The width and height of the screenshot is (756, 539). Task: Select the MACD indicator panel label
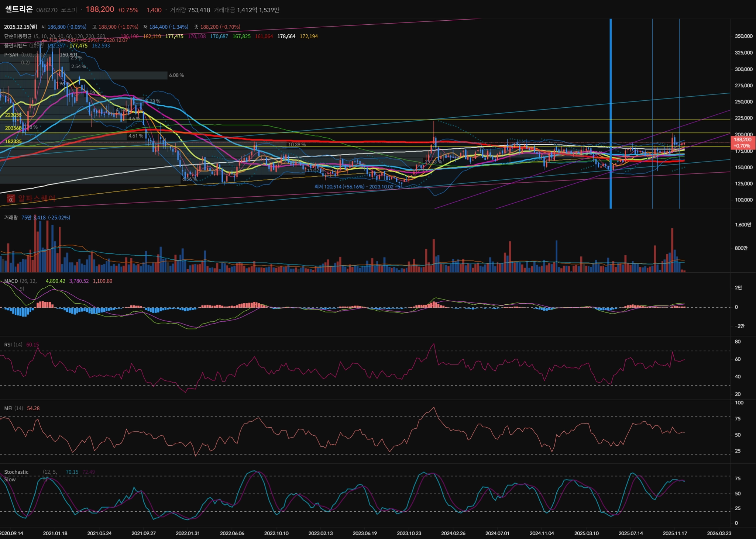click(x=11, y=281)
